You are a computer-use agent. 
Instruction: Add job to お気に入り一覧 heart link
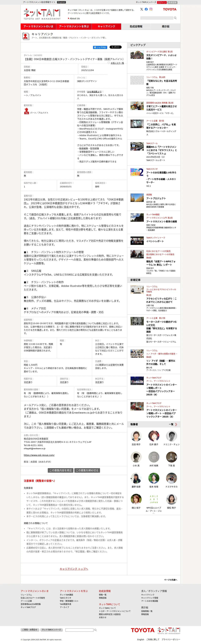pos(116,63)
